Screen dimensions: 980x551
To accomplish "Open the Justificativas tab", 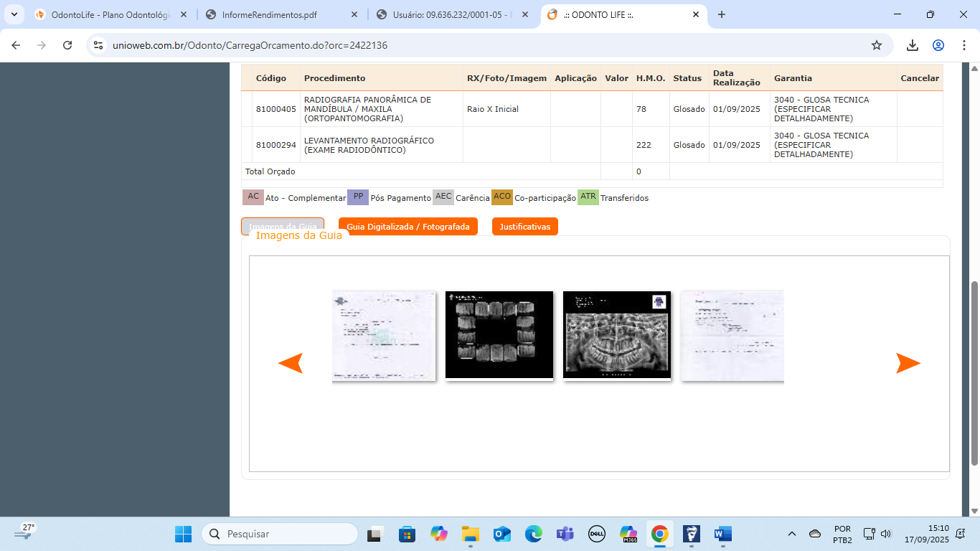I will click(x=525, y=227).
